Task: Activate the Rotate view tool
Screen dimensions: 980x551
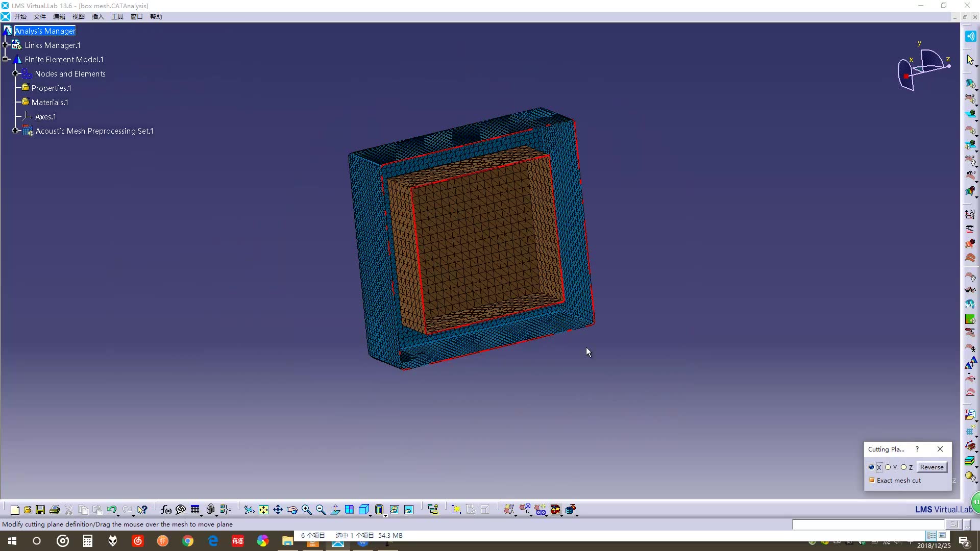Action: click(292, 509)
